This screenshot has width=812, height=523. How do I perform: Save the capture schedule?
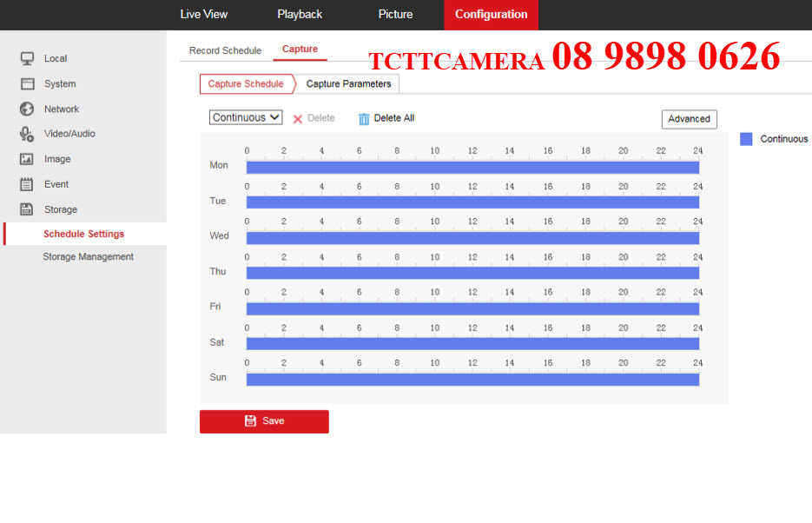point(264,421)
